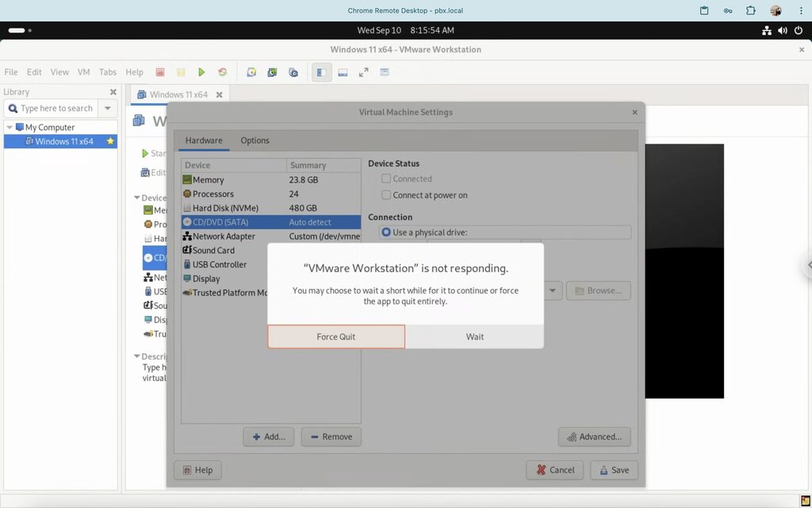This screenshot has height=508, width=812.
Task: Click the restart VM toolbar icon
Action: click(x=223, y=72)
